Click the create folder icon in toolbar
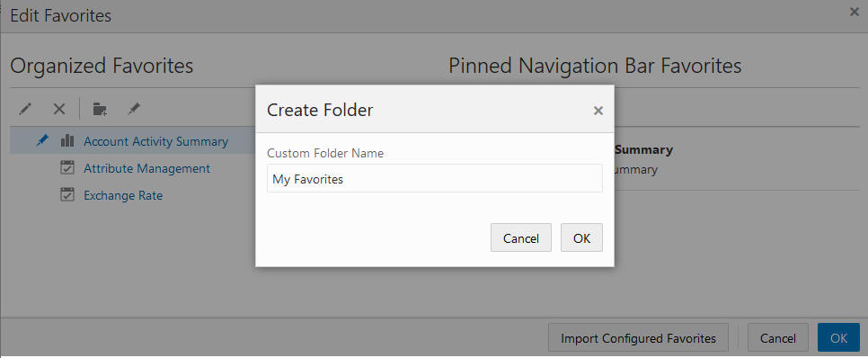 click(100, 109)
